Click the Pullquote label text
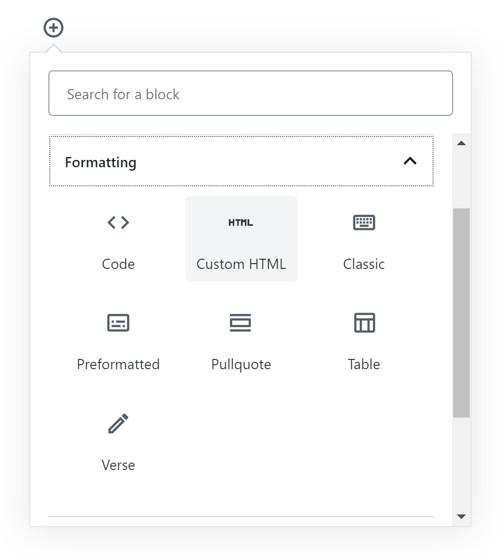Image resolution: width=500 pixels, height=556 pixels. (241, 365)
